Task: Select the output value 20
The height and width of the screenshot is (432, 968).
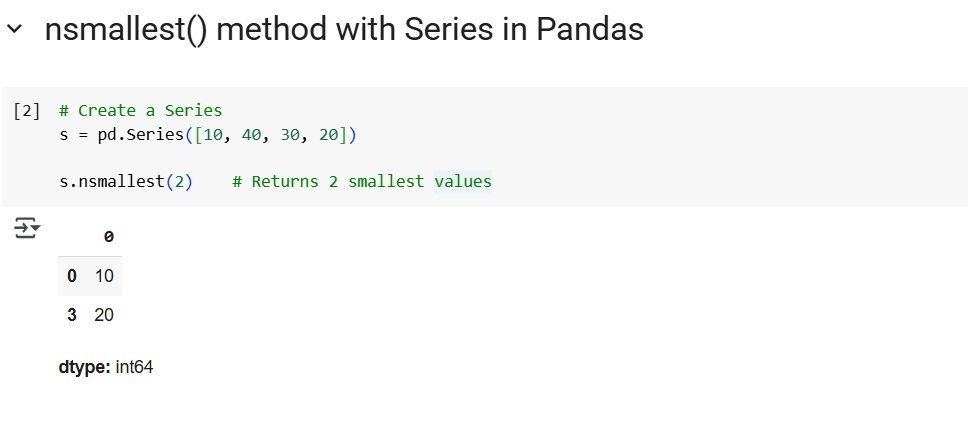Action: coord(105,315)
